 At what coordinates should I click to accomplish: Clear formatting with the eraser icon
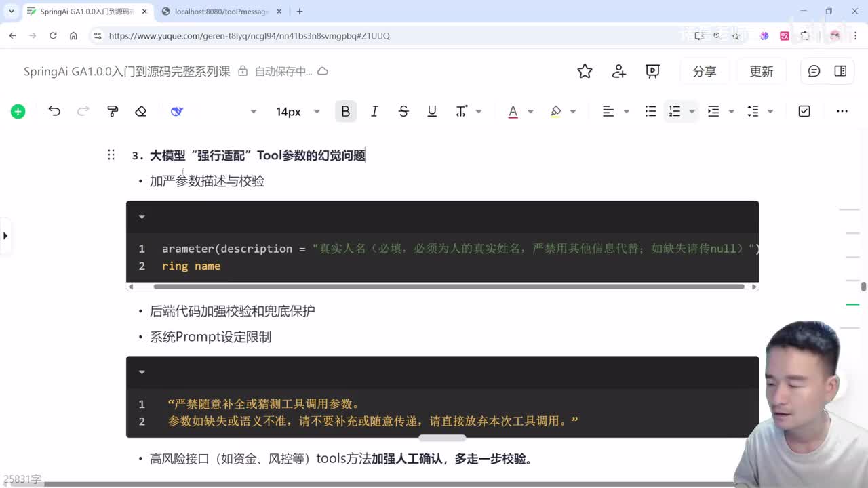coord(140,111)
